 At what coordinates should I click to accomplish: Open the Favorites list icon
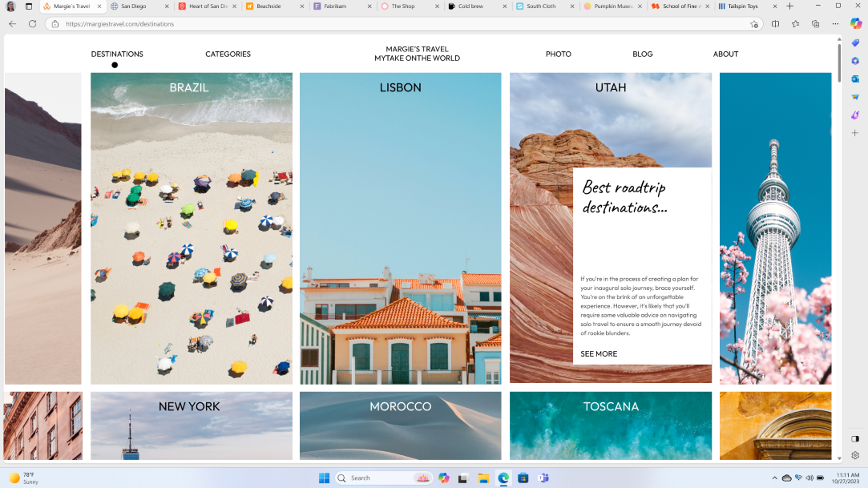pyautogui.click(x=797, y=25)
